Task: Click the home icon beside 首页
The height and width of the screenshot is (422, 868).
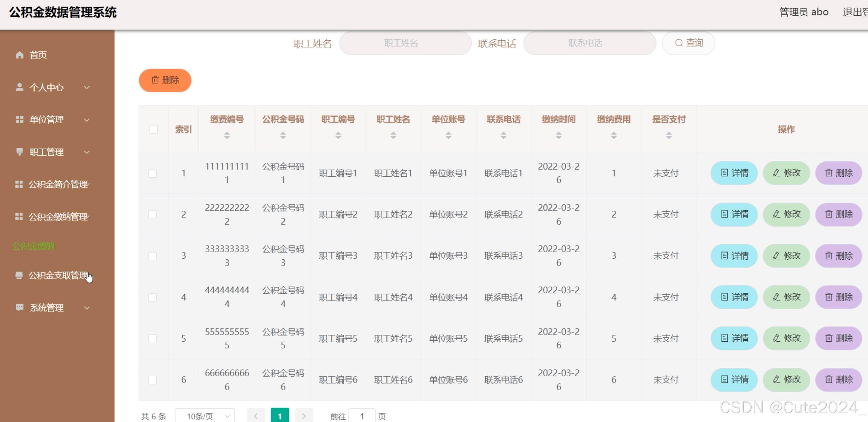Action: pos(20,55)
